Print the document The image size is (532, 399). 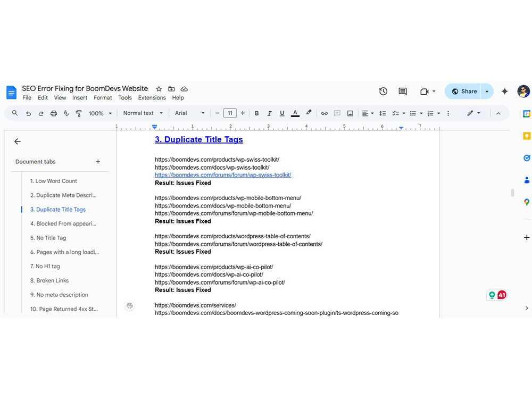[x=54, y=113]
